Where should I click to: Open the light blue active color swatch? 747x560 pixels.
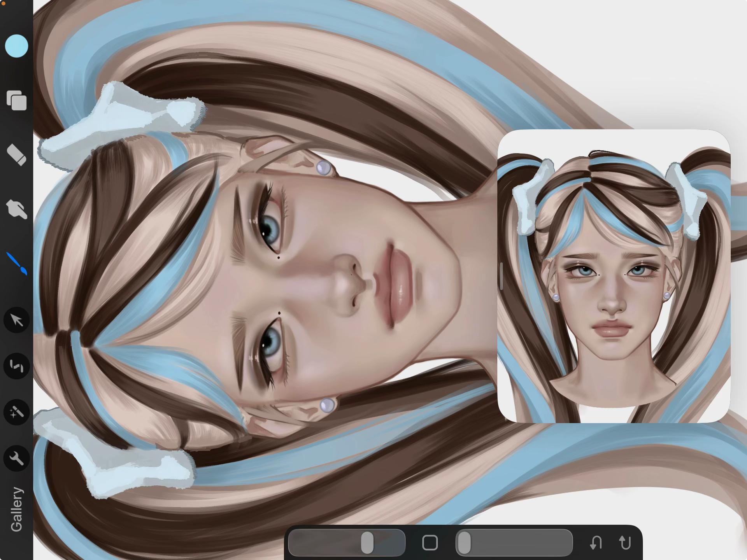pos(16,46)
